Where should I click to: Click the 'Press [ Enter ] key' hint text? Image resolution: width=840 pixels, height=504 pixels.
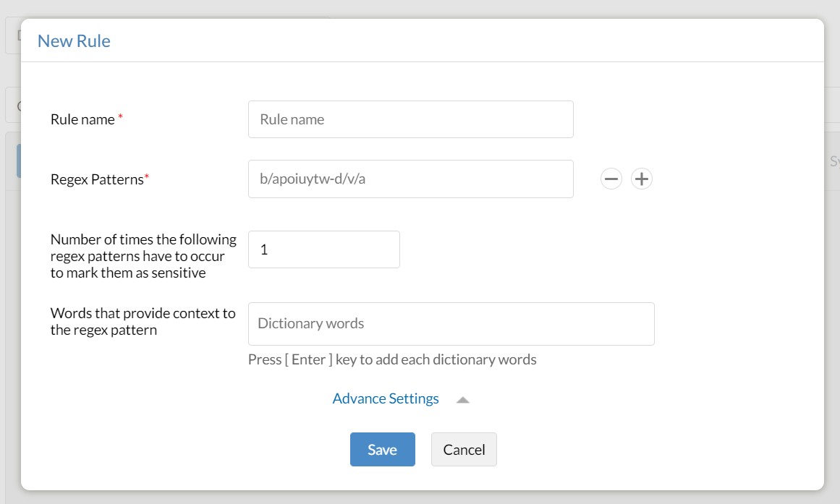coord(392,359)
